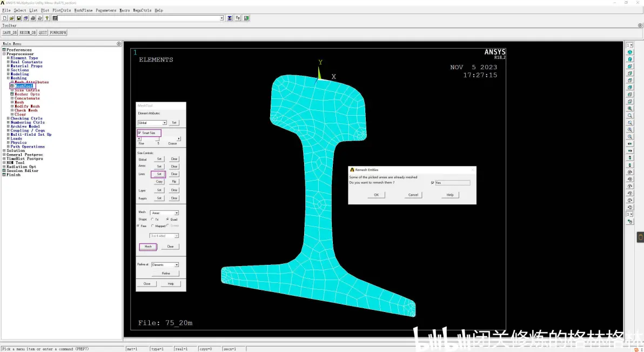Click the Reset Picking icon
Screen dimensions: 644x352
click(238, 18)
